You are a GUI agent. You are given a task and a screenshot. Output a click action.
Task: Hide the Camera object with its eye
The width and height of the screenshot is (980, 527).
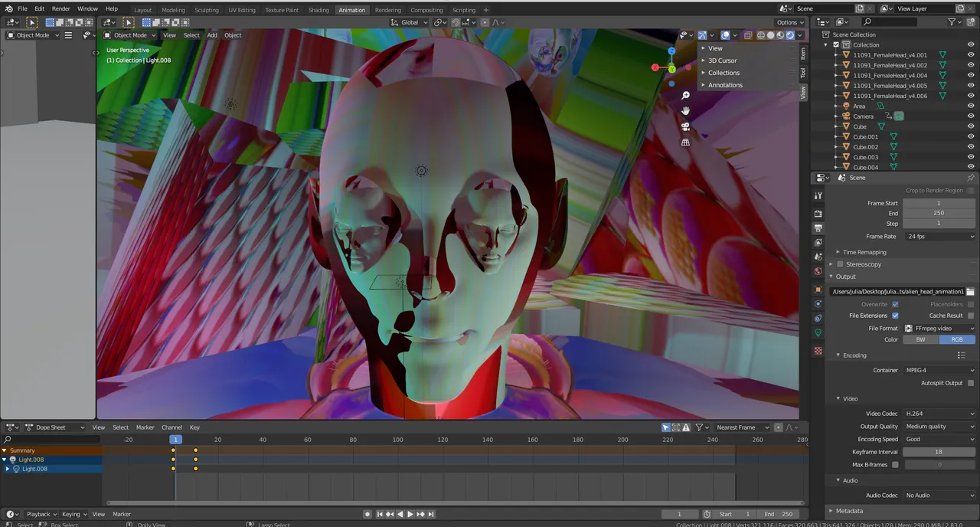(x=971, y=116)
